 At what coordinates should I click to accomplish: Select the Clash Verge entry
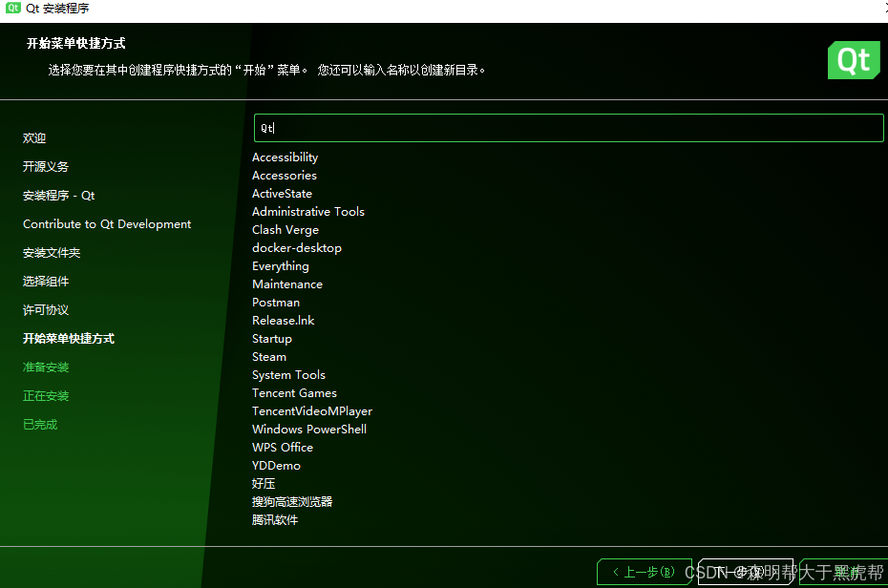(285, 230)
